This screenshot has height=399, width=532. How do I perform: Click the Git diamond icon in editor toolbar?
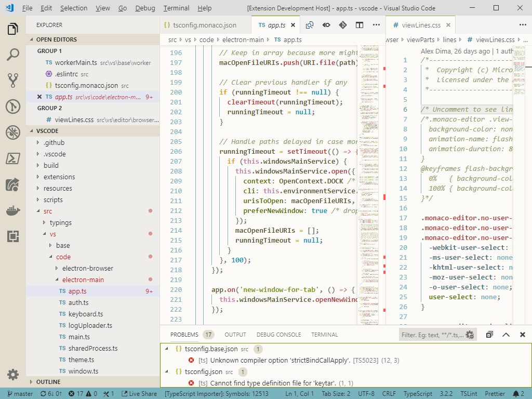tap(343, 25)
